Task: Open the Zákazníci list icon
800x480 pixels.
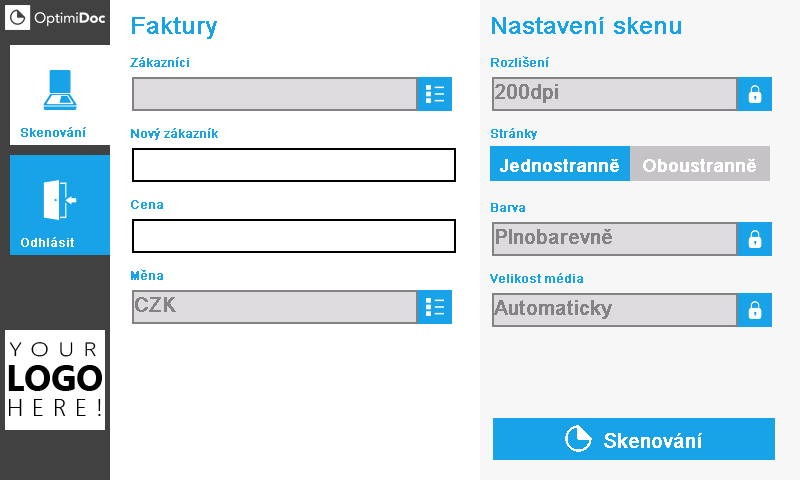Action: coord(435,94)
